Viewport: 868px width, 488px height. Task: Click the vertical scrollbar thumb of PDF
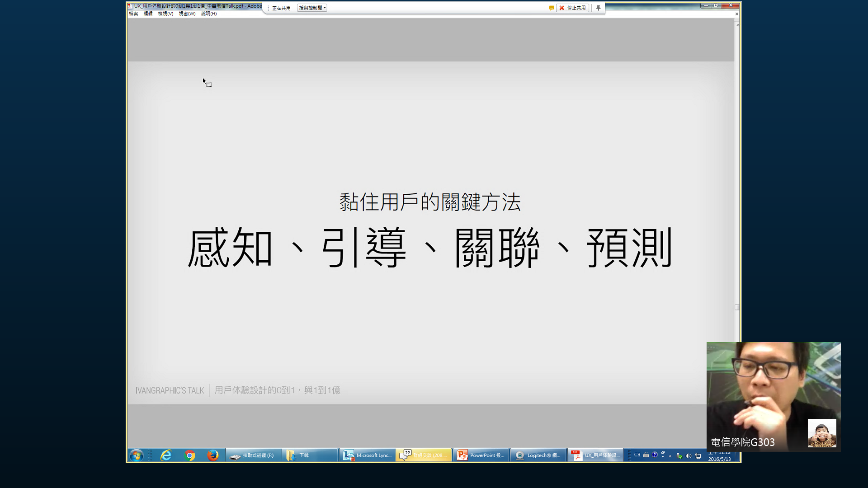(737, 307)
